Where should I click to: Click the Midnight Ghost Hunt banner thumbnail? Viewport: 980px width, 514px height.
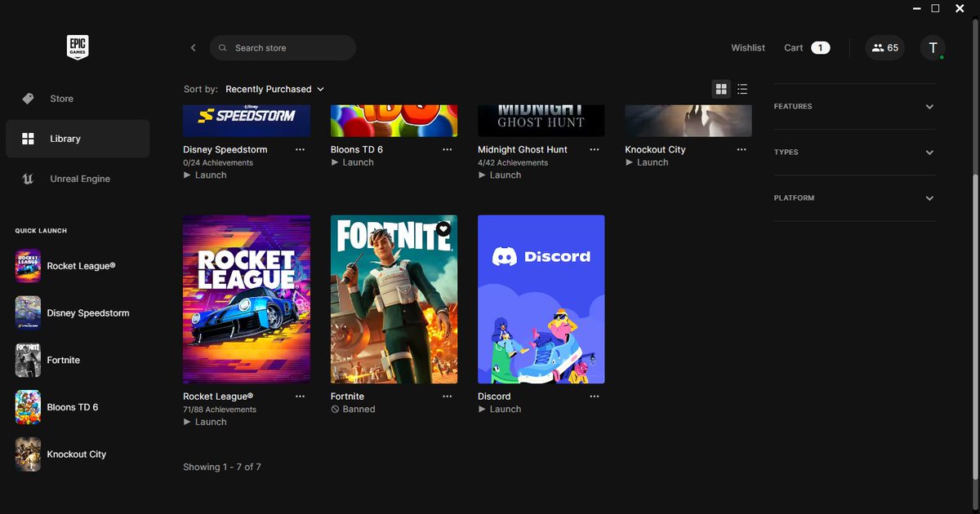pyautogui.click(x=541, y=120)
